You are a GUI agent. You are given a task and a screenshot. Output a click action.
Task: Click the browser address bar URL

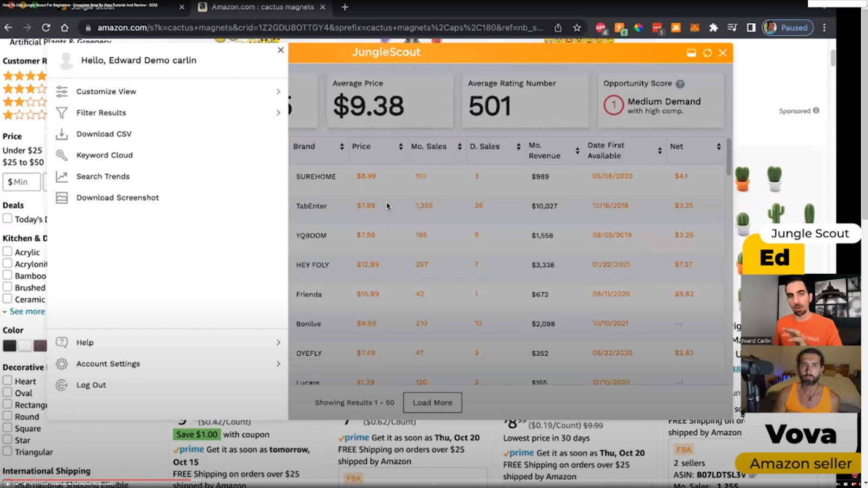point(320,28)
